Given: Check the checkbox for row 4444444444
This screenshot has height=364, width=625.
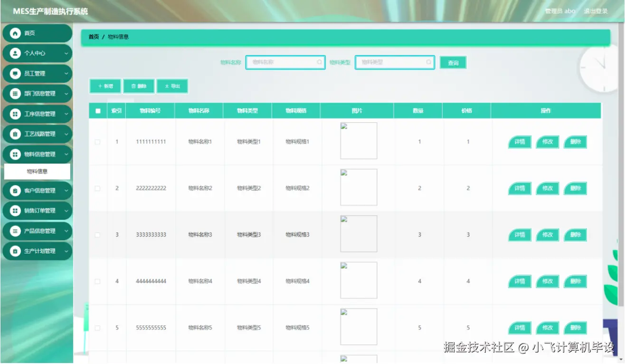Looking at the screenshot, I should click(98, 281).
